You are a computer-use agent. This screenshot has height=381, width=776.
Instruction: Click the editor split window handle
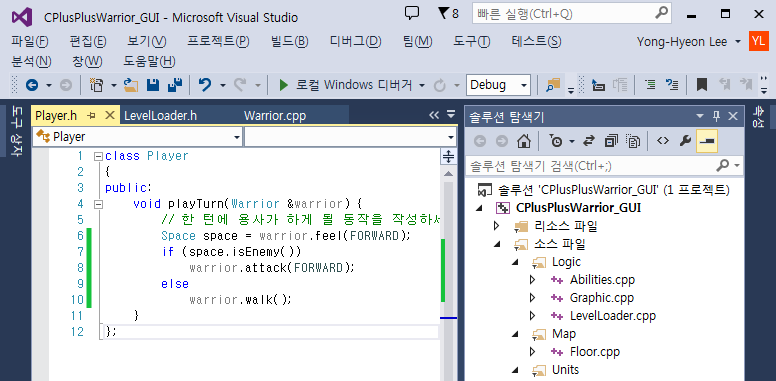[448, 156]
